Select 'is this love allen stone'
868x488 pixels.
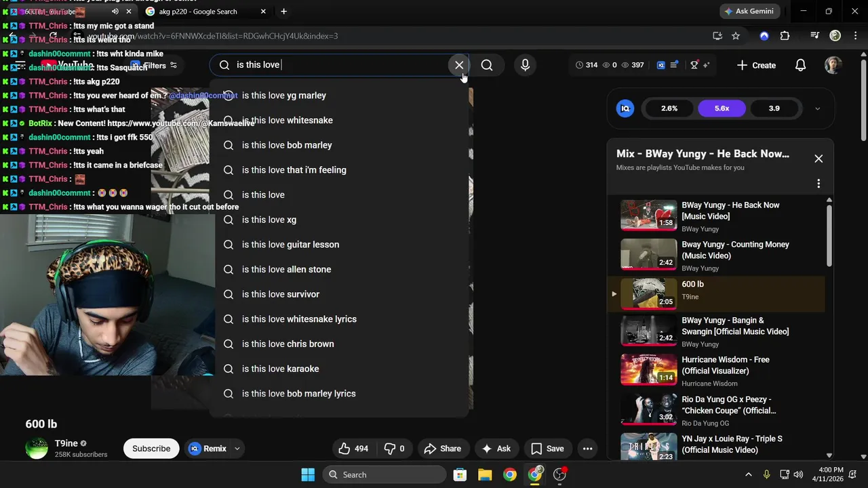pyautogui.click(x=339, y=269)
